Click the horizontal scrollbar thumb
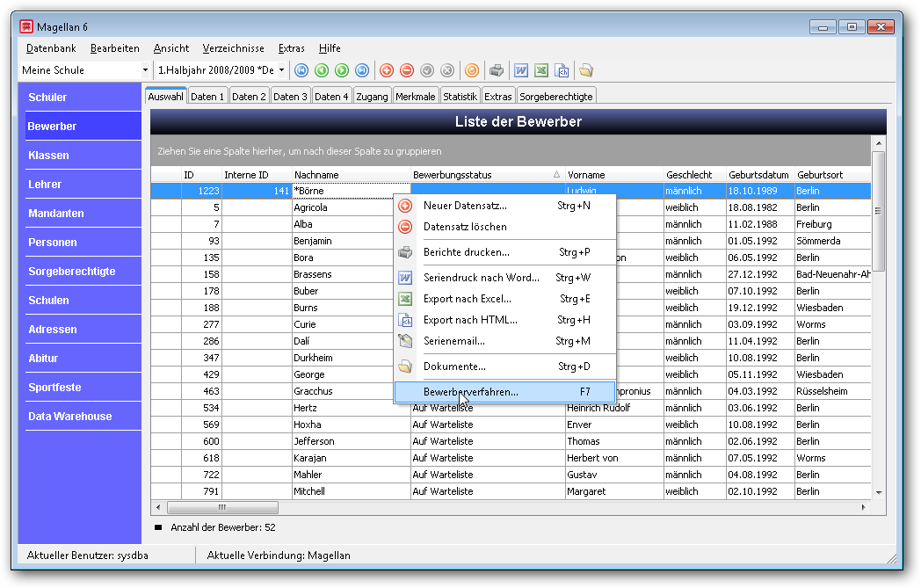Image resolution: width=921 pixels, height=588 pixels. pos(222,507)
